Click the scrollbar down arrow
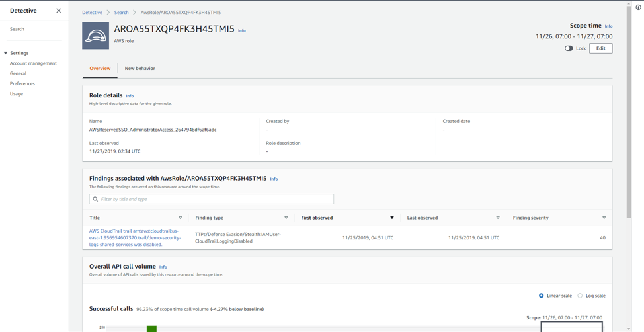Screen dimensions: 644x332 (629, 329)
